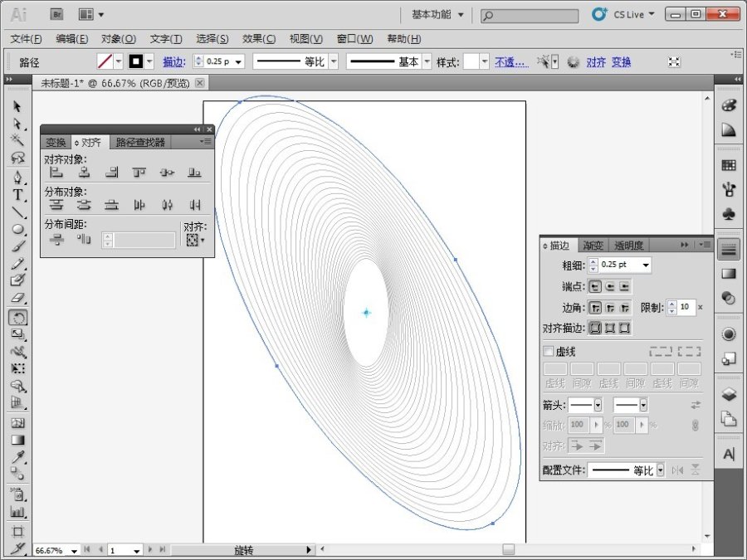
Task: Click vertical align top icon
Action: point(139,173)
